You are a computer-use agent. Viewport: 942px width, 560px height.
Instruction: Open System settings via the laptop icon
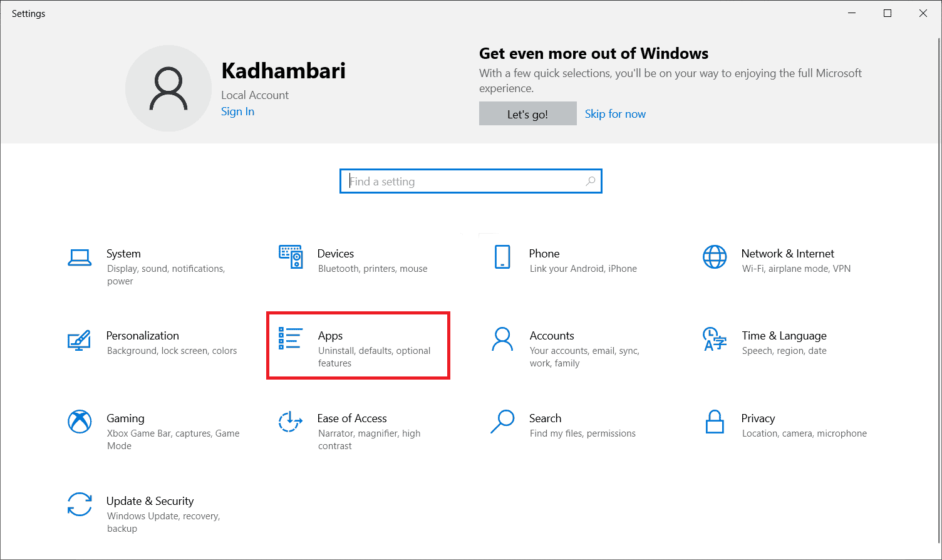(x=80, y=257)
